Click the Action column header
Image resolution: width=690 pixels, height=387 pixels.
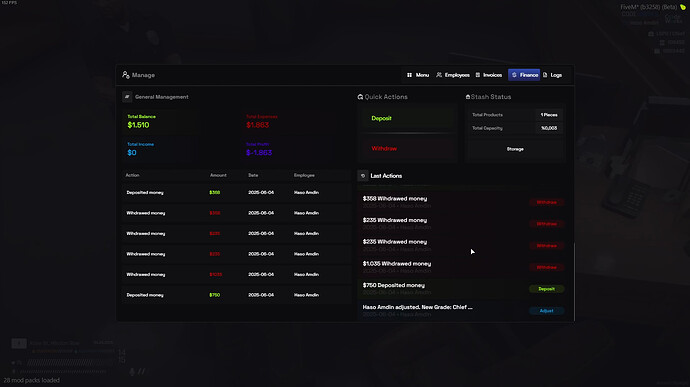[132, 175]
